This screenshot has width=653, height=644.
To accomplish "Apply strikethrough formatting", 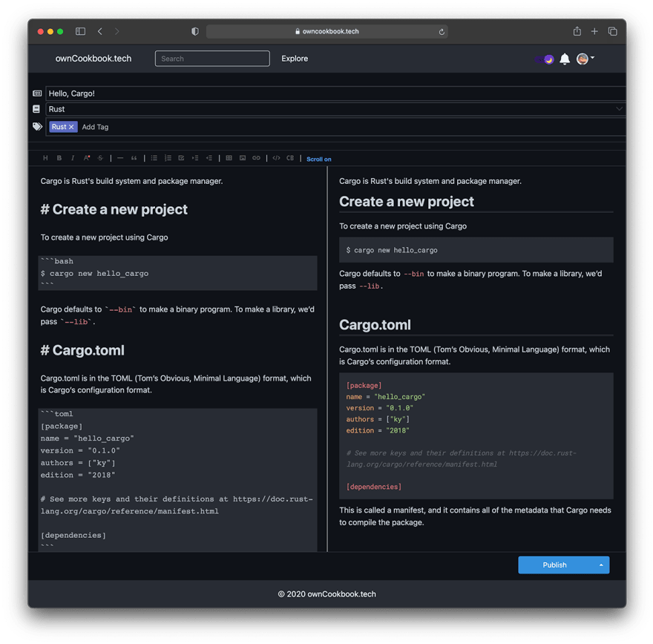I will click(x=100, y=158).
